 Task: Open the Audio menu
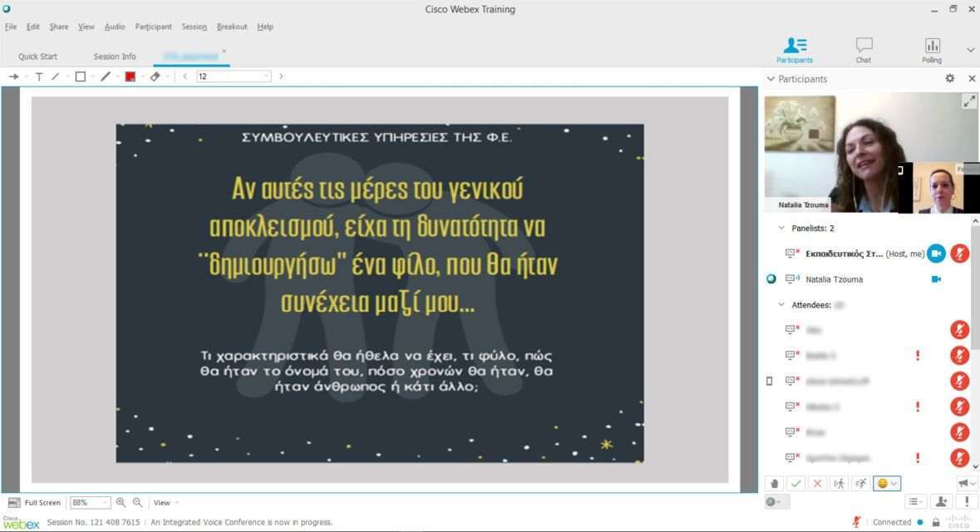tap(115, 27)
